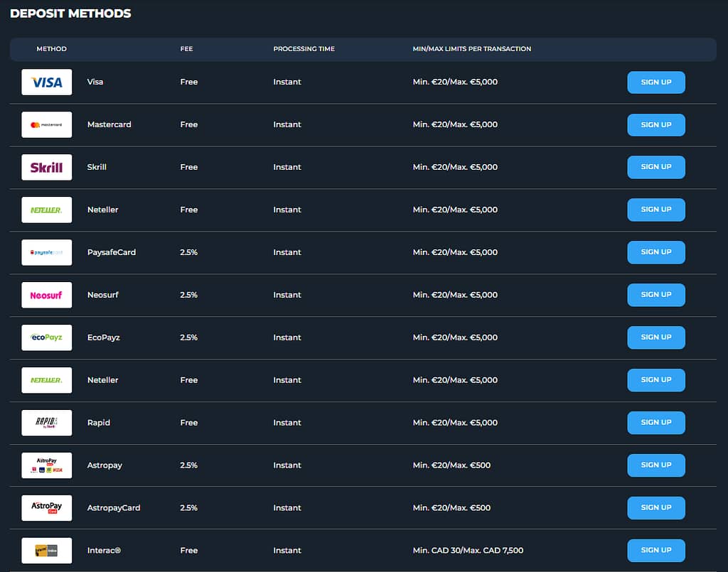The height and width of the screenshot is (572, 728).
Task: Sign up using Rapid
Action: 656,423
